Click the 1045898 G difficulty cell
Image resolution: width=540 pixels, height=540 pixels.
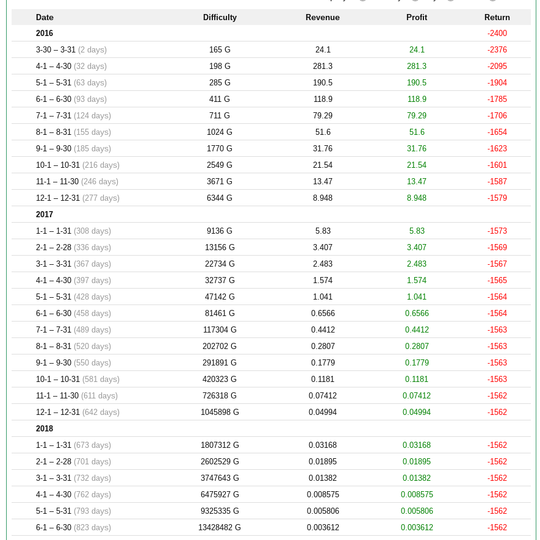point(220,412)
